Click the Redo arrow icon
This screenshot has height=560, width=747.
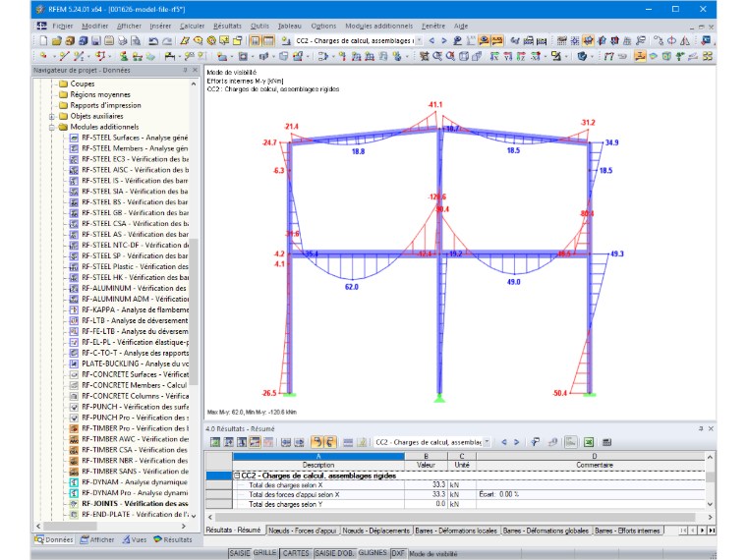(x=166, y=41)
